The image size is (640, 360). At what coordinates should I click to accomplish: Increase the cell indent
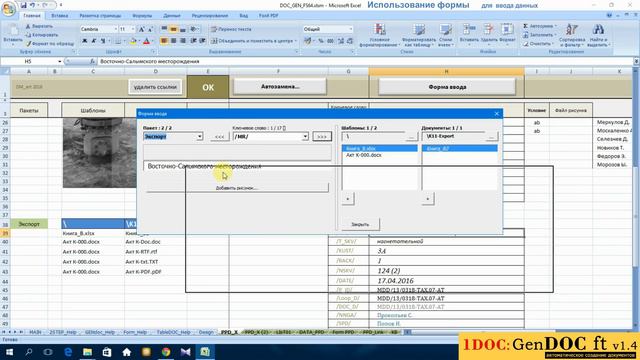202,41
